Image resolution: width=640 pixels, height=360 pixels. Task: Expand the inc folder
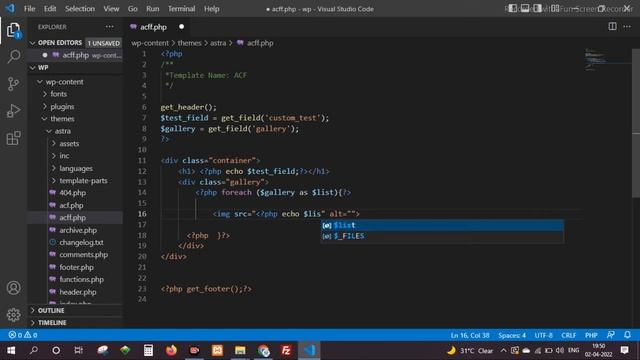coord(53,156)
